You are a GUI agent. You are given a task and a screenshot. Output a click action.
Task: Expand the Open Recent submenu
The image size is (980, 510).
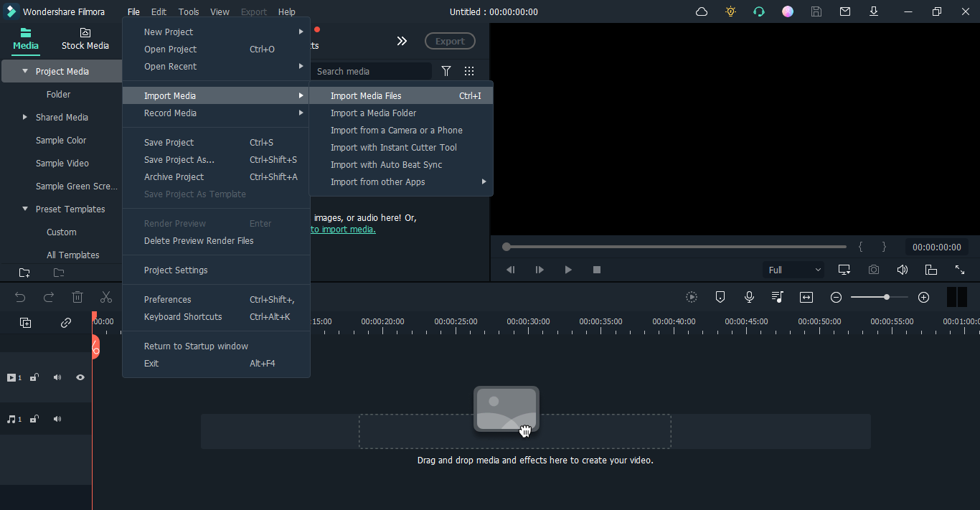[x=216, y=66]
